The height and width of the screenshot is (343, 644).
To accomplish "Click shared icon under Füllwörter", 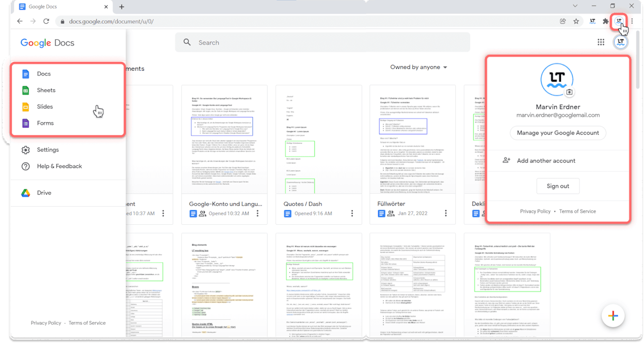I will click(391, 213).
